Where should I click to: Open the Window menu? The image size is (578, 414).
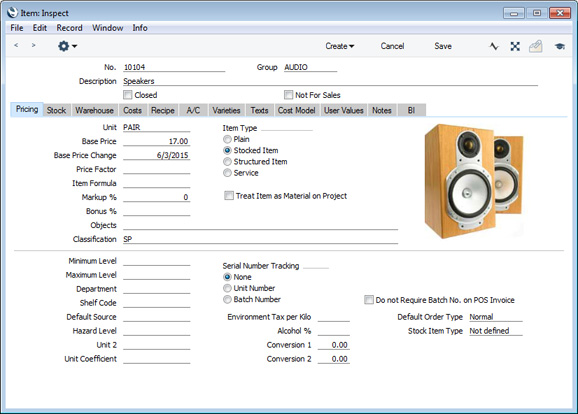tap(107, 28)
